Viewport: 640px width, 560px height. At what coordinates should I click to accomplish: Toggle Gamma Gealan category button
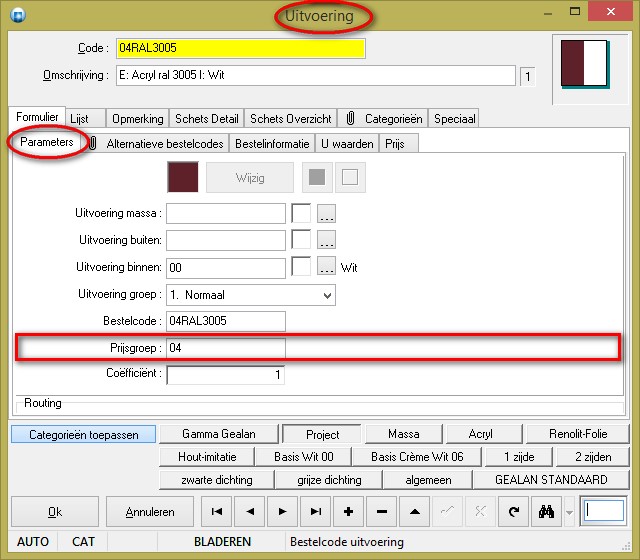click(x=219, y=434)
